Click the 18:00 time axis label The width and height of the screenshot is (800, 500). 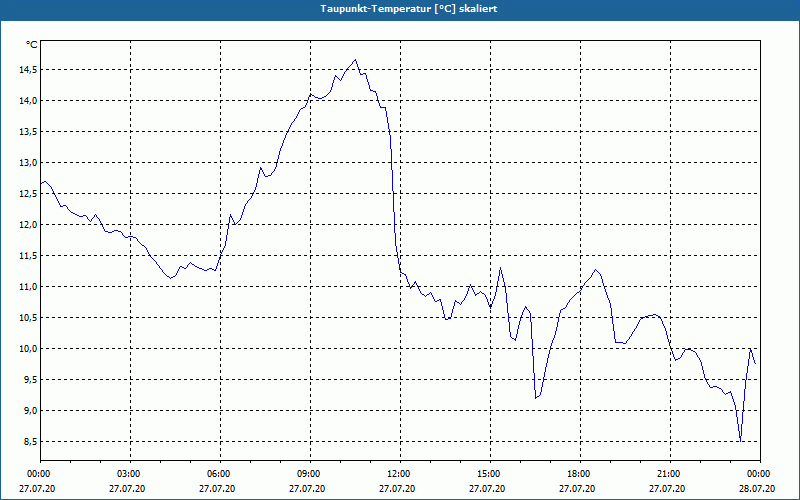580,474
